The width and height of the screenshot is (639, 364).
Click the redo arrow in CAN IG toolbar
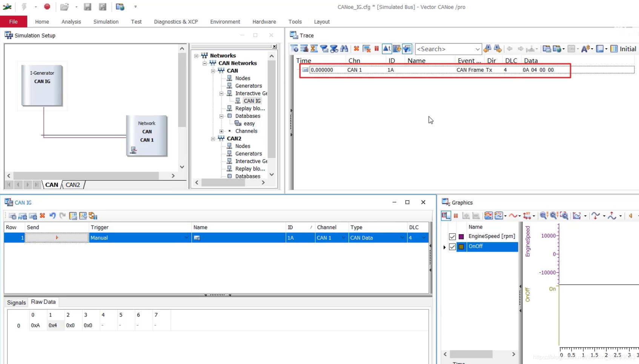pos(63,216)
